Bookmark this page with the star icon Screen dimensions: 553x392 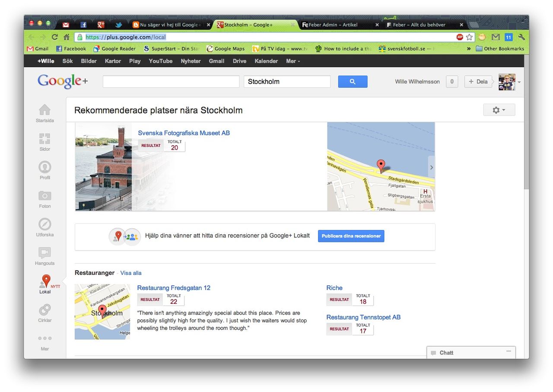tap(470, 37)
